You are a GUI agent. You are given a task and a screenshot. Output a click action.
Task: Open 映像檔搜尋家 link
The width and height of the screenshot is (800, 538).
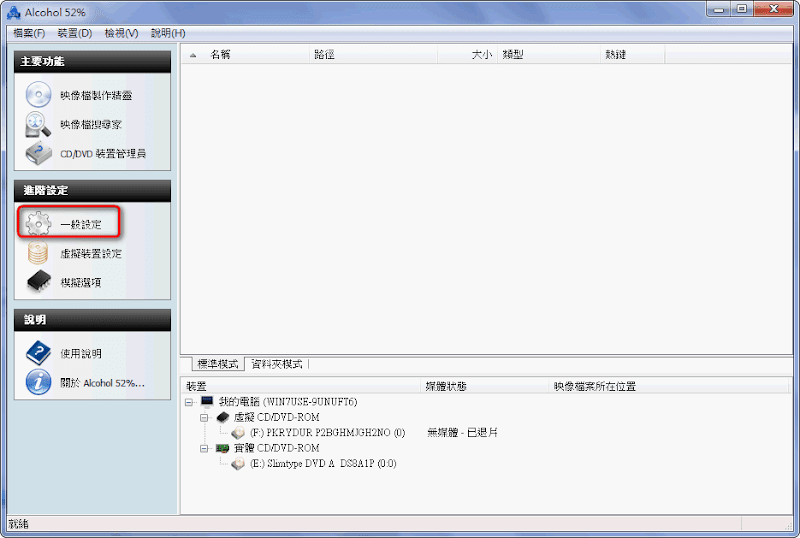(x=91, y=125)
